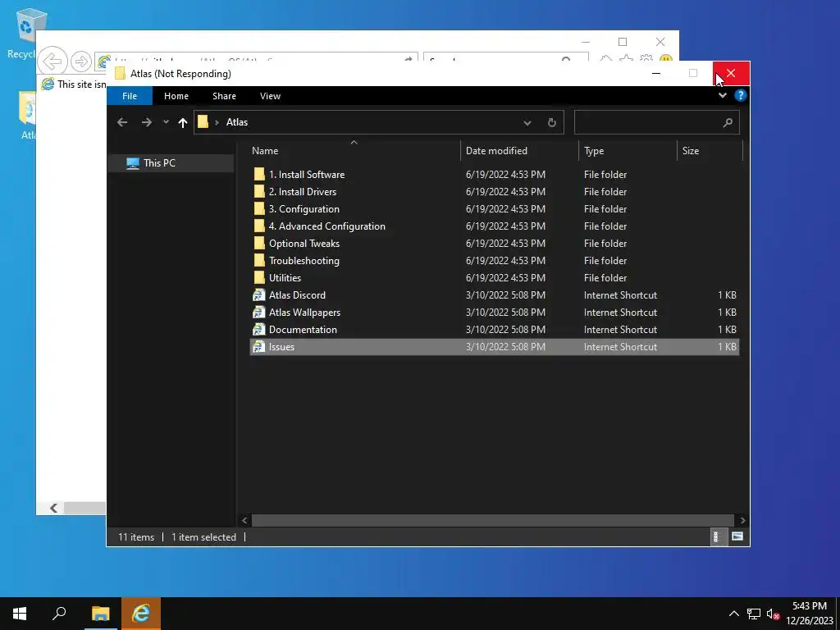Minimize the Atlas Explorer window
Viewport: 840px width, 630px height.
coord(655,73)
